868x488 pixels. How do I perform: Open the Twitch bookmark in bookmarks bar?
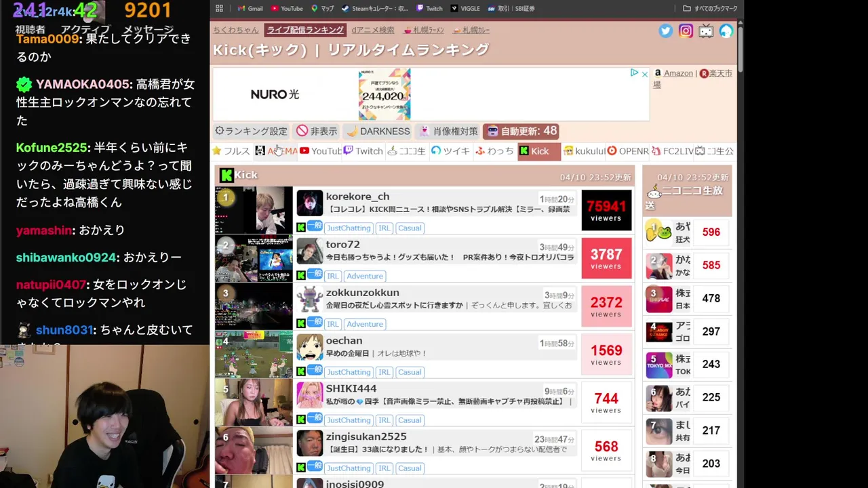(x=429, y=9)
